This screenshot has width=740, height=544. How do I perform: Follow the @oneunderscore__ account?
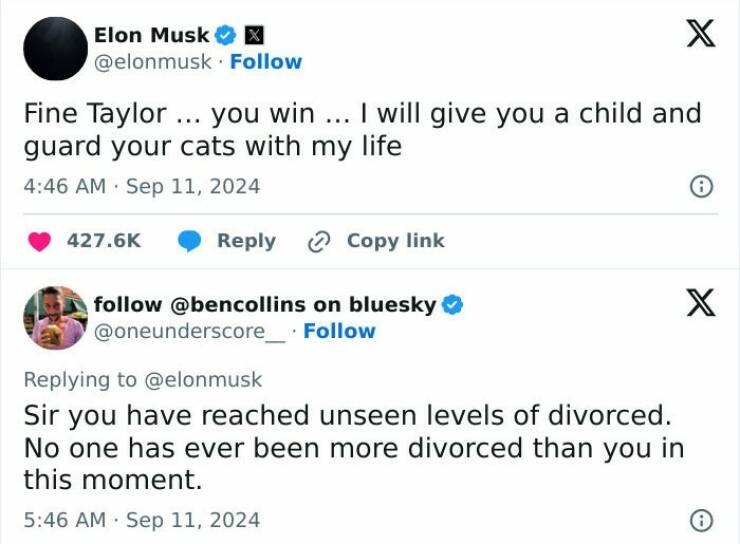tap(339, 331)
